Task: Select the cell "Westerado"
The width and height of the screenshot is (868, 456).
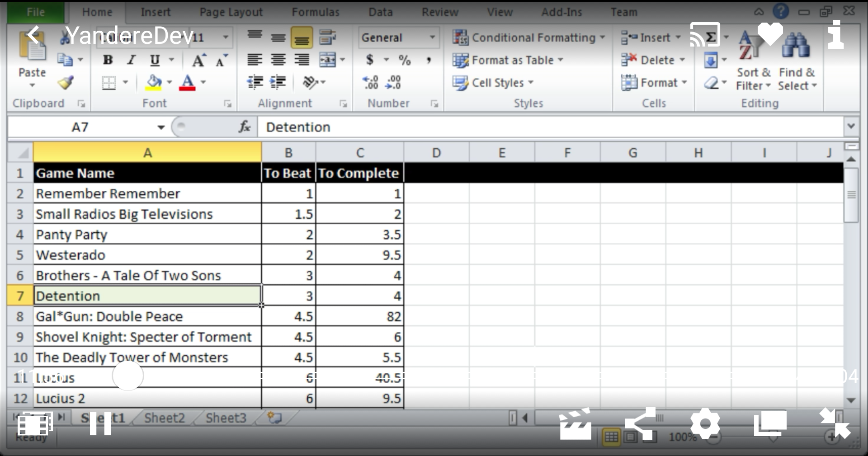Action: coord(147,255)
